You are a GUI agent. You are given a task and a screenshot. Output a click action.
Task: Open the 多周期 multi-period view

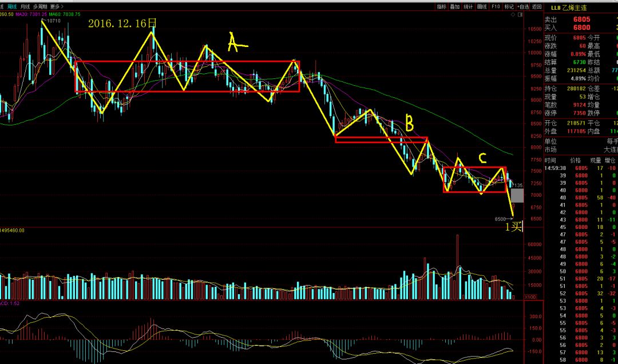pos(40,7)
